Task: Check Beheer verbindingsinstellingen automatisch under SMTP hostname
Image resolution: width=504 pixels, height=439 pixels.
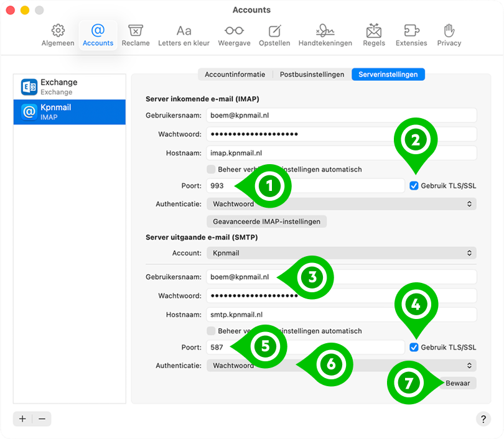Action: click(x=211, y=331)
